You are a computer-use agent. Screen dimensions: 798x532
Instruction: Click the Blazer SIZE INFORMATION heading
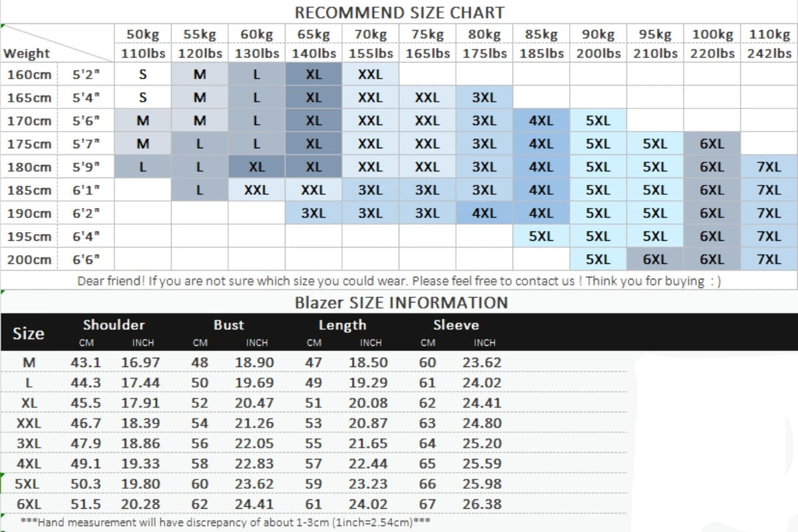coord(401,303)
